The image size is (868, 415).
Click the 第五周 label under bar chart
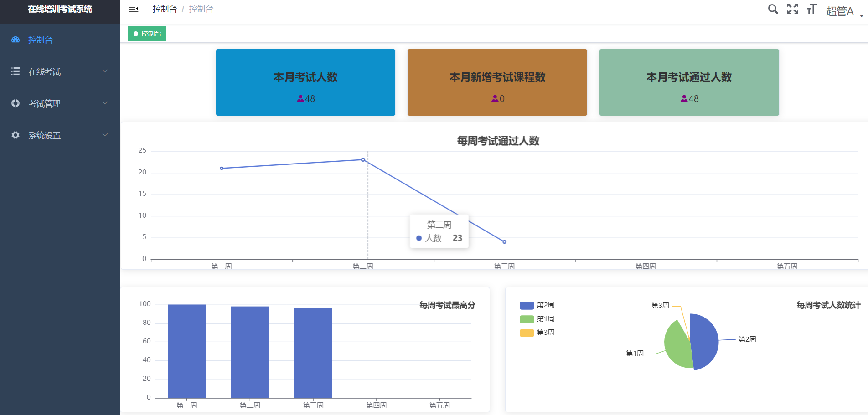tap(439, 405)
